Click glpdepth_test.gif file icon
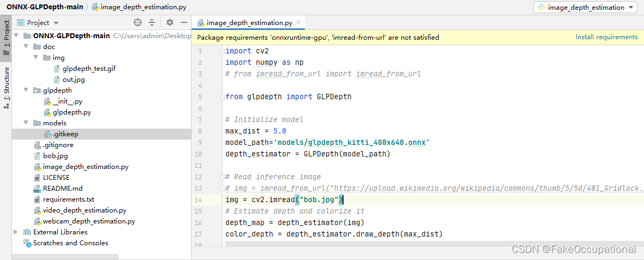 coord(57,68)
